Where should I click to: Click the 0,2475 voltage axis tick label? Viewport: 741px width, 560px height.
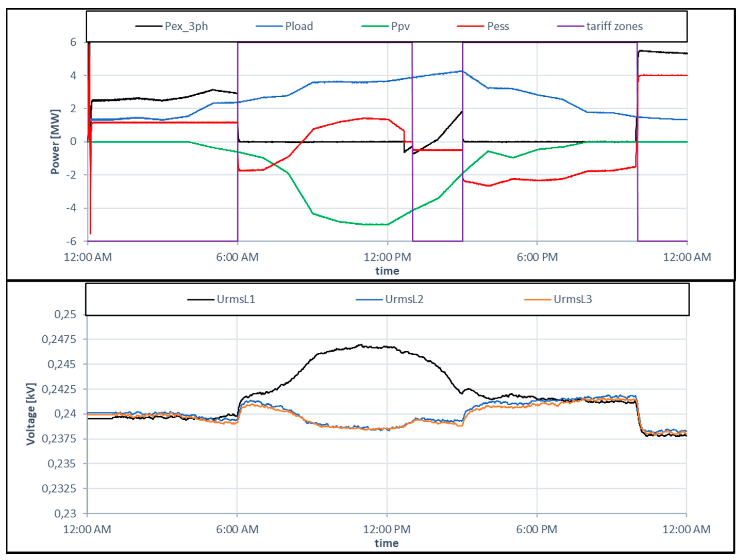click(x=59, y=339)
